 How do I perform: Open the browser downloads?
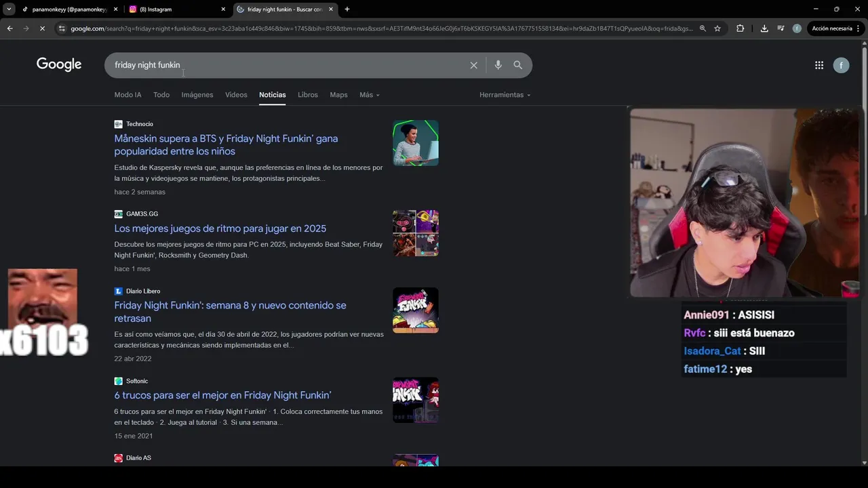(x=764, y=28)
